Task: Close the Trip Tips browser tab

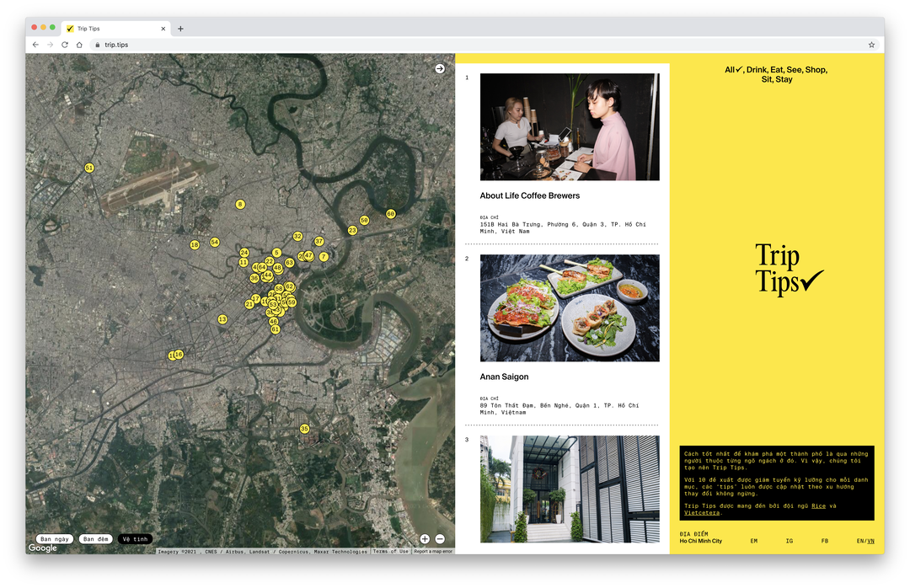Action: [163, 29]
